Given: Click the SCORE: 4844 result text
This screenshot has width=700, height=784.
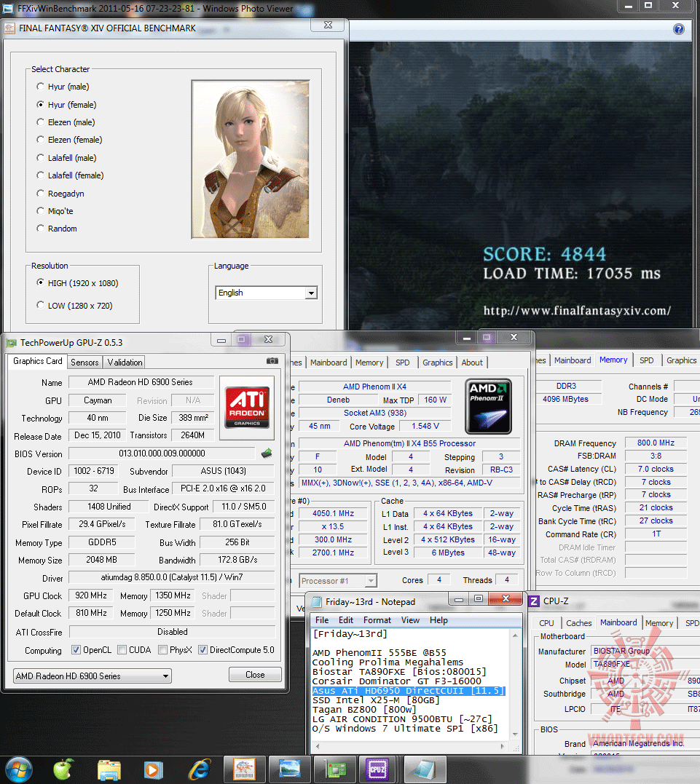Looking at the screenshot, I should coord(544,254).
